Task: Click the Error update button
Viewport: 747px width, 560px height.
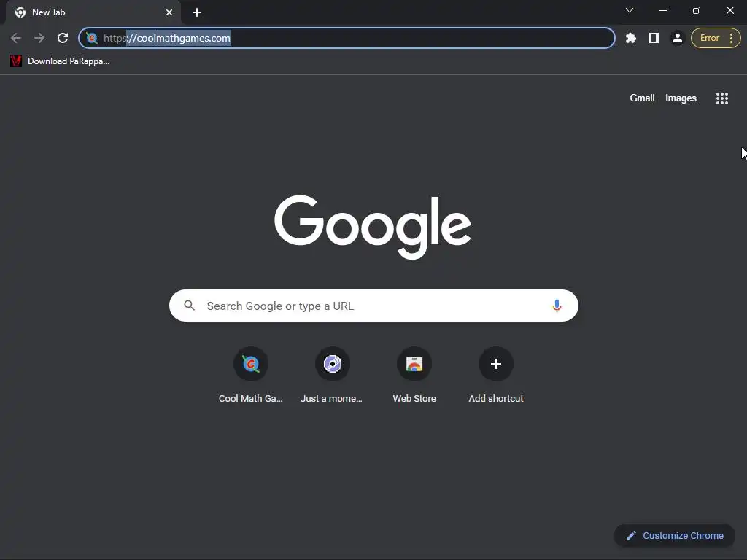Action: tap(709, 38)
